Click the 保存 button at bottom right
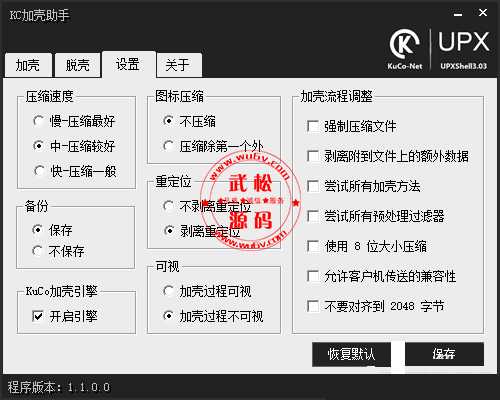This screenshot has height=400, width=500. pos(444,354)
